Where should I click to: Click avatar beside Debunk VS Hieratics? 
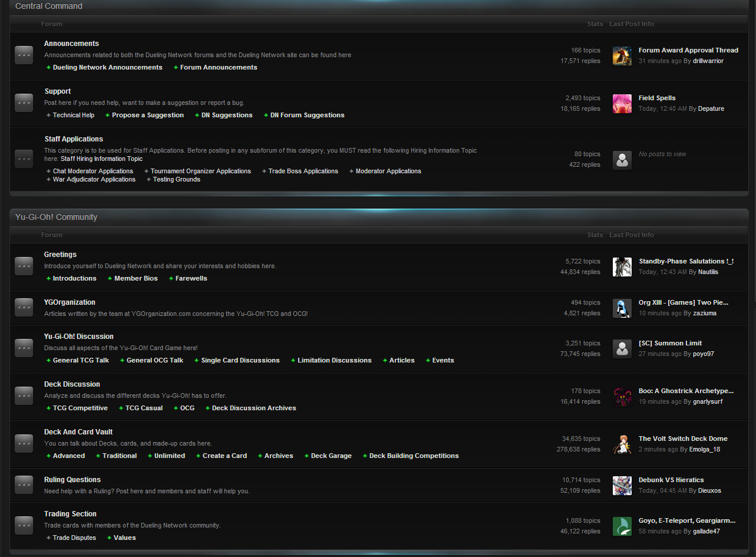point(622,486)
